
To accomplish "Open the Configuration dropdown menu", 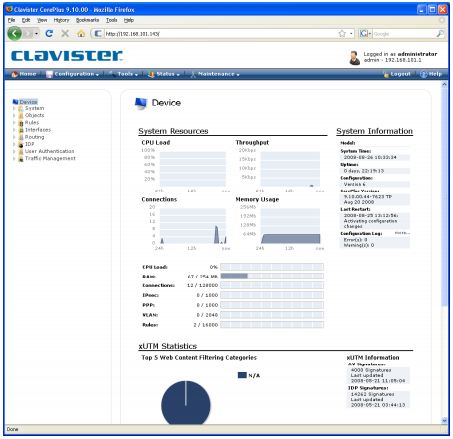I will click(x=73, y=74).
